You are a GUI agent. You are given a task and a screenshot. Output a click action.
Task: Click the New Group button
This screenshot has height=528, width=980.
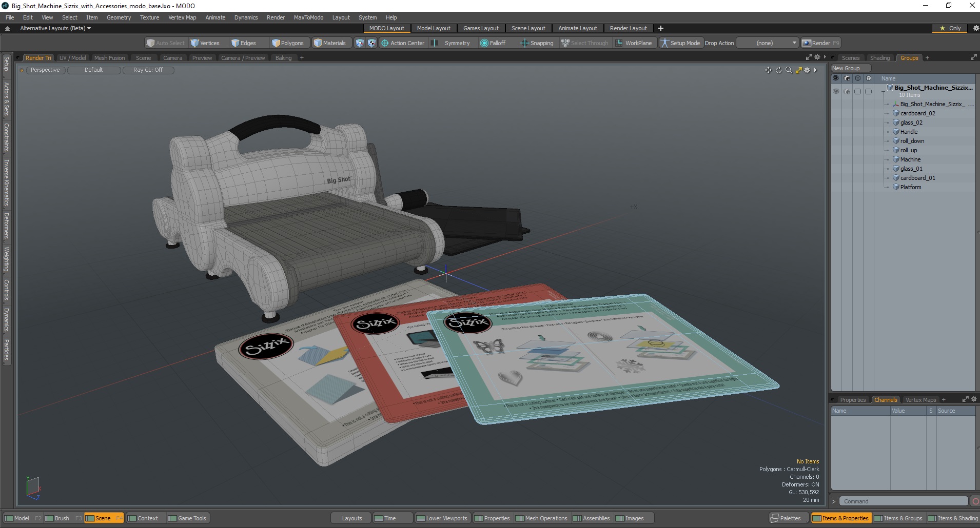[851, 68]
